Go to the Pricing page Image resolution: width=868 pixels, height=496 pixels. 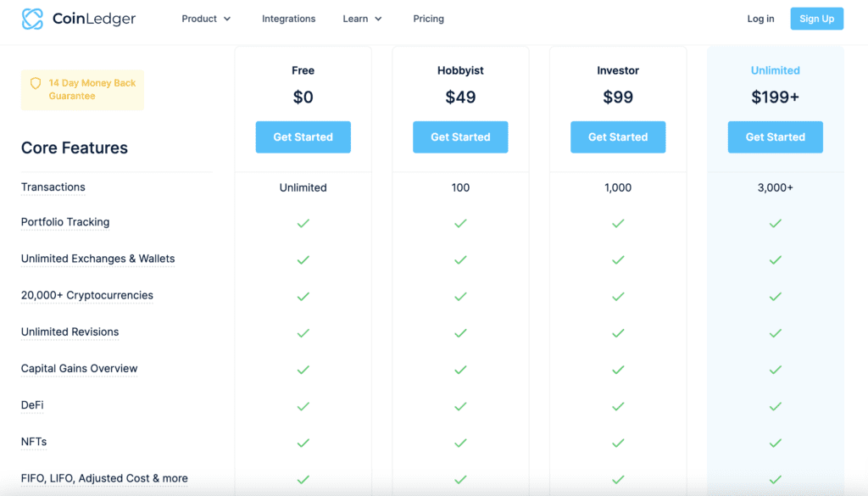pos(428,19)
